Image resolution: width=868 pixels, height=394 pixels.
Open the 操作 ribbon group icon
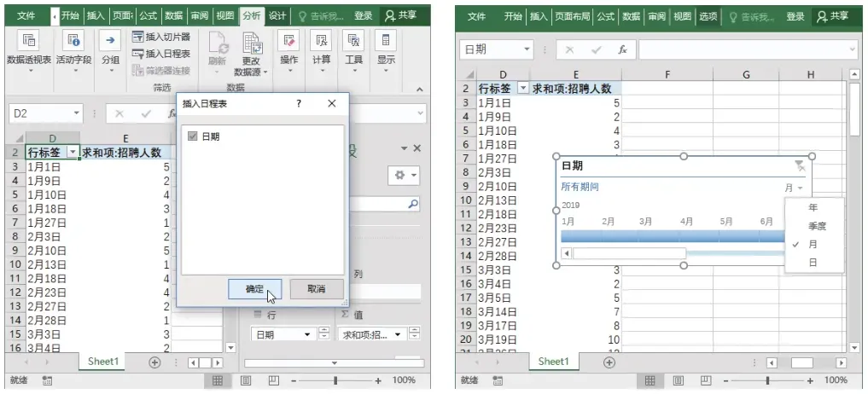tap(288, 41)
